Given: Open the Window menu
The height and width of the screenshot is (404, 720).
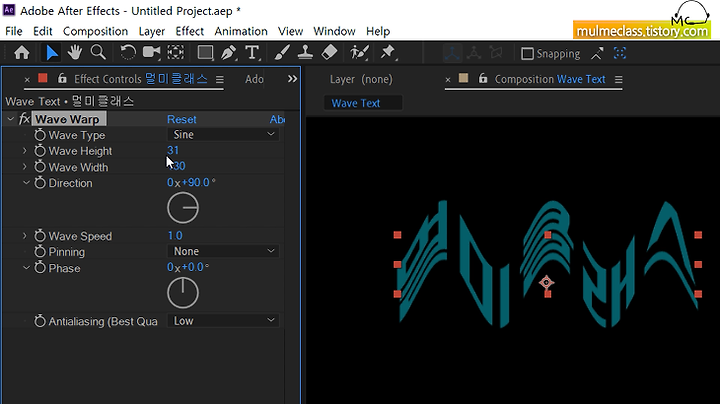Looking at the screenshot, I should click(334, 31).
